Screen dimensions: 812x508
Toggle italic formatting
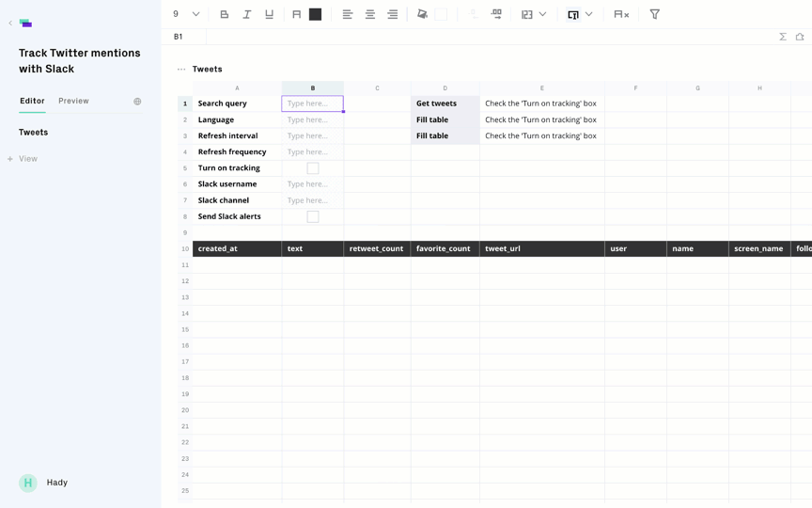click(247, 14)
